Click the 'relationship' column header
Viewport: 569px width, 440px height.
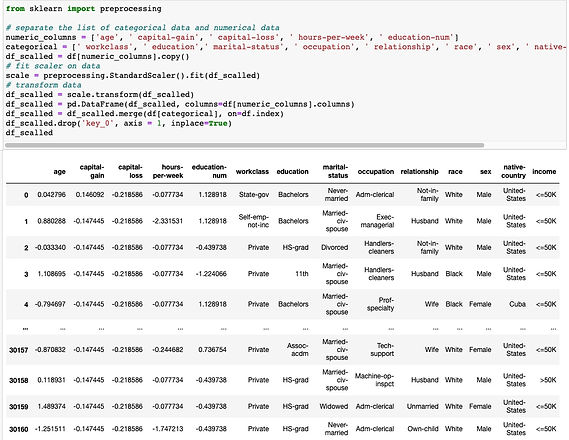(x=419, y=172)
